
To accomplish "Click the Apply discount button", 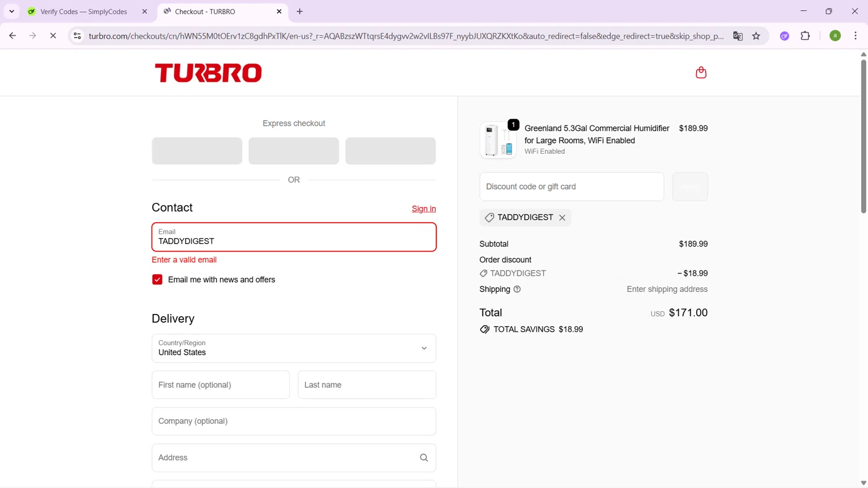I will pos(690,187).
